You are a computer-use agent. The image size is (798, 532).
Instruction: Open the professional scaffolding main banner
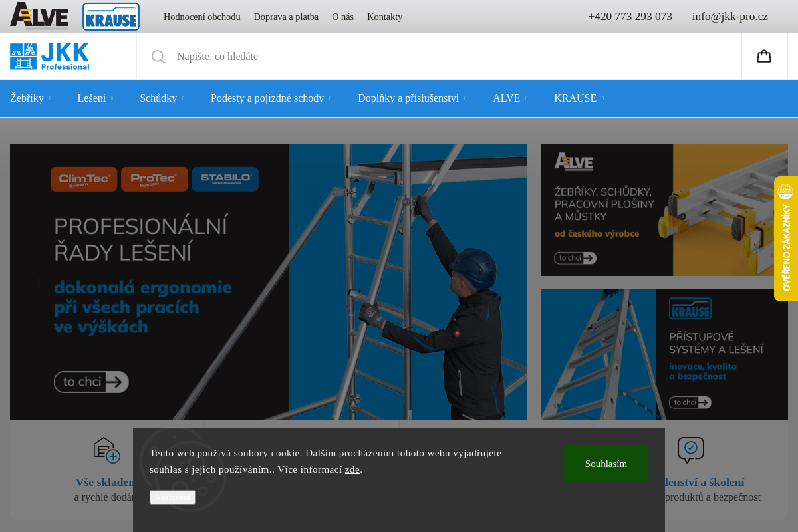tap(269, 282)
